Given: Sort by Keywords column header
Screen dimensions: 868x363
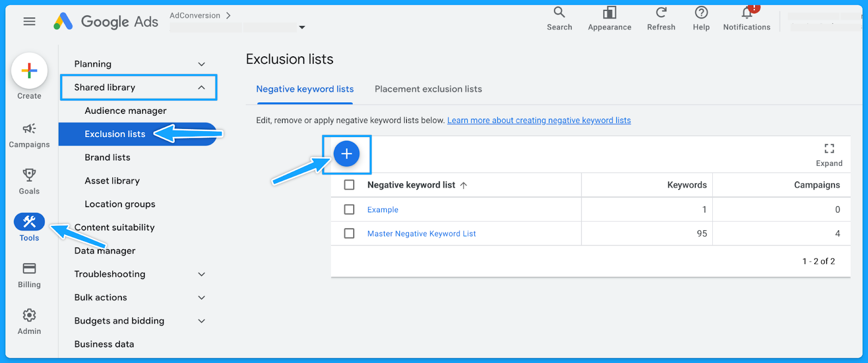Looking at the screenshot, I should (x=687, y=185).
